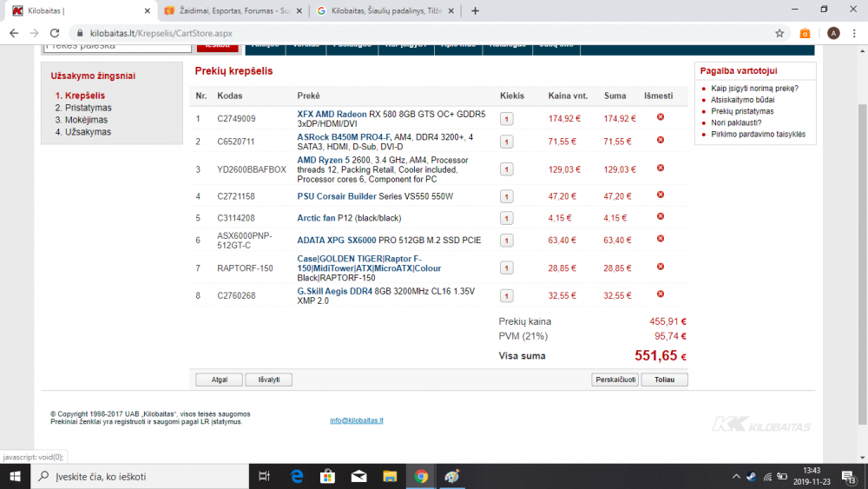Select the Kilobaitas browser tab

pos(80,10)
